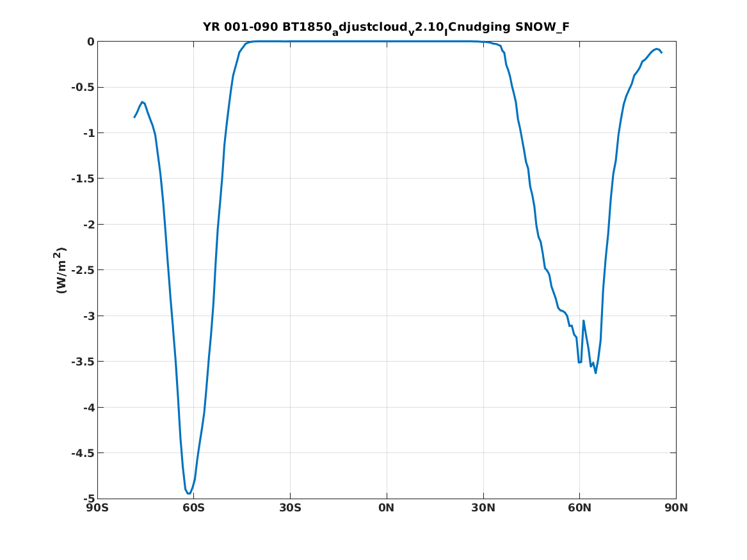This screenshot has height=560, width=747.
Task: Click the -1 y-axis tick label
Action: 89,133
